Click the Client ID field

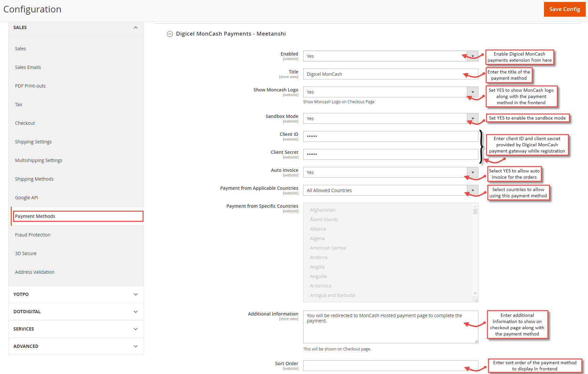[x=391, y=137]
